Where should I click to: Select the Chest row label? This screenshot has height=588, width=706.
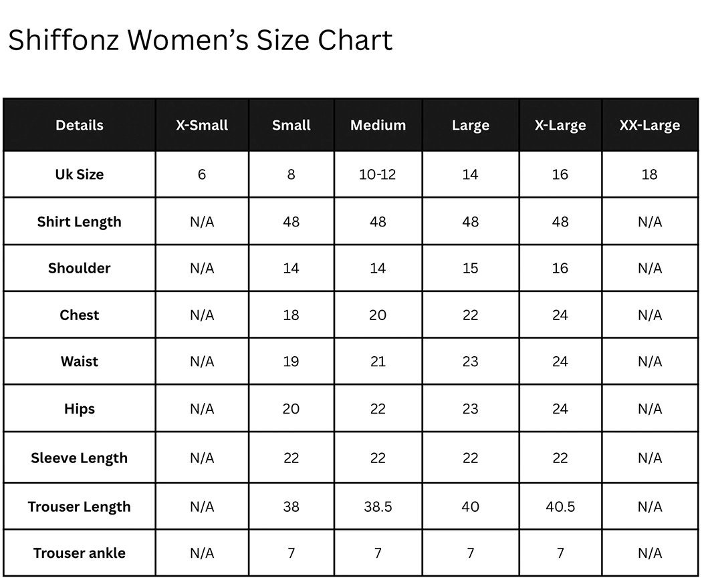point(80,315)
